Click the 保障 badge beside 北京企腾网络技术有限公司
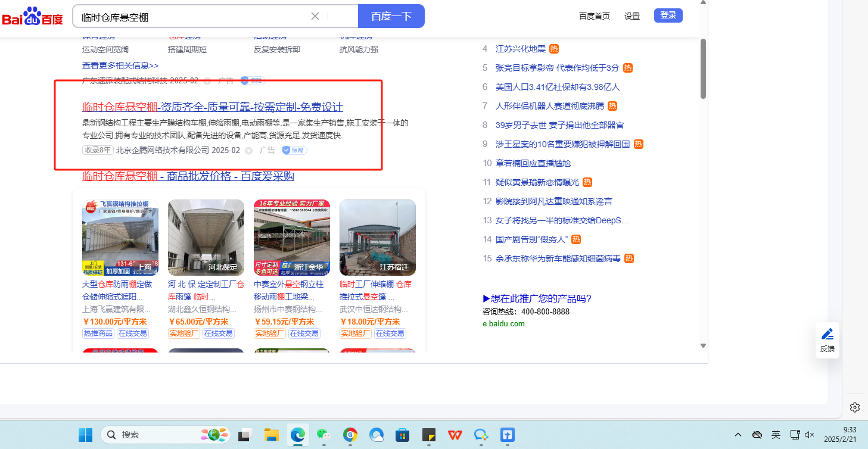This screenshot has height=449, width=868. (x=294, y=150)
